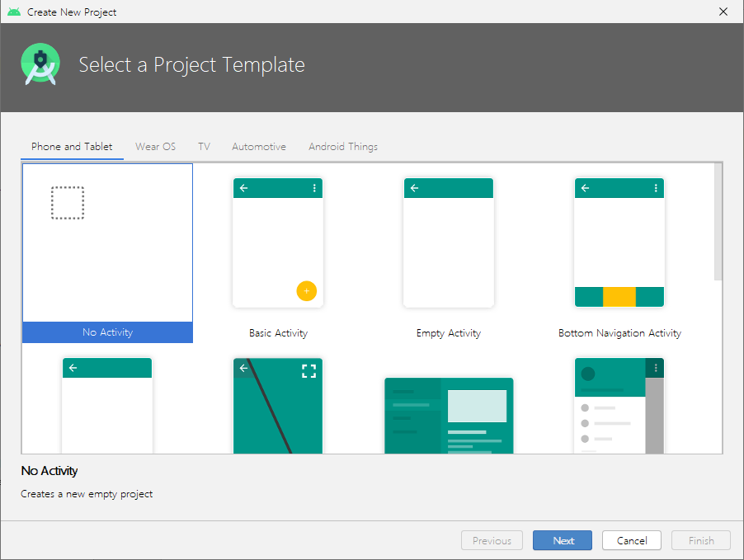Click the overflow dots in Bottom Navigation preview

[656, 188]
